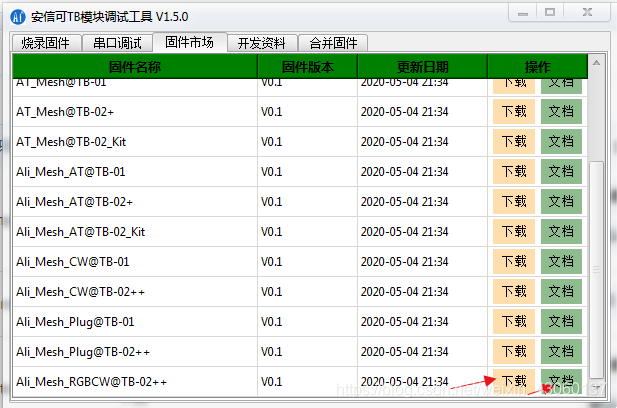This screenshot has height=408, width=617.
Task: Close the debugging tool window
Action: (587, 13)
